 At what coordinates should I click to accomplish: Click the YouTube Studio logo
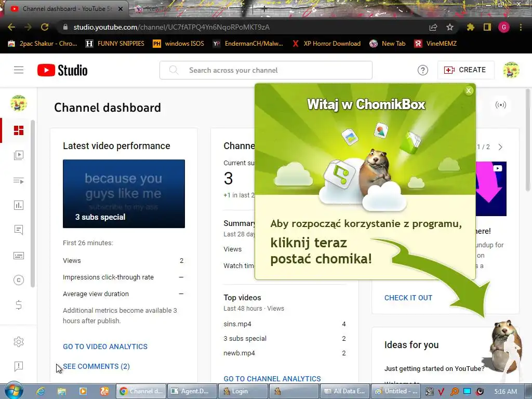coord(62,70)
